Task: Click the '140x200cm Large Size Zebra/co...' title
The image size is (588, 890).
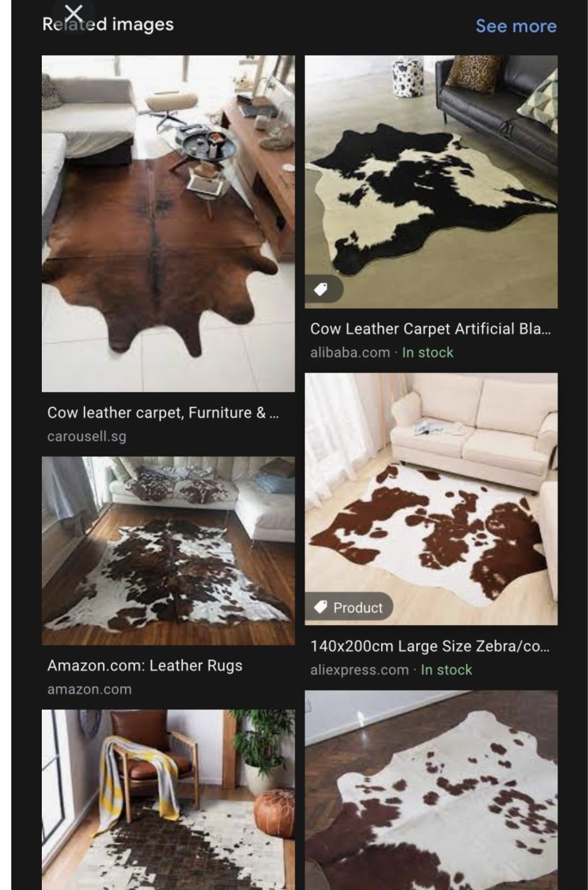Action: click(430, 646)
